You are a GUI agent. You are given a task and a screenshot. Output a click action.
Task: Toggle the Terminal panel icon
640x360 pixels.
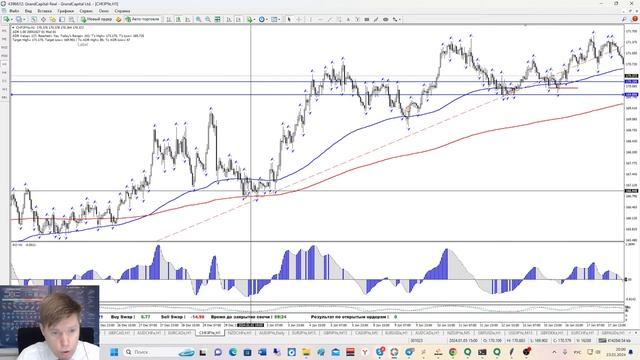pos(62,19)
